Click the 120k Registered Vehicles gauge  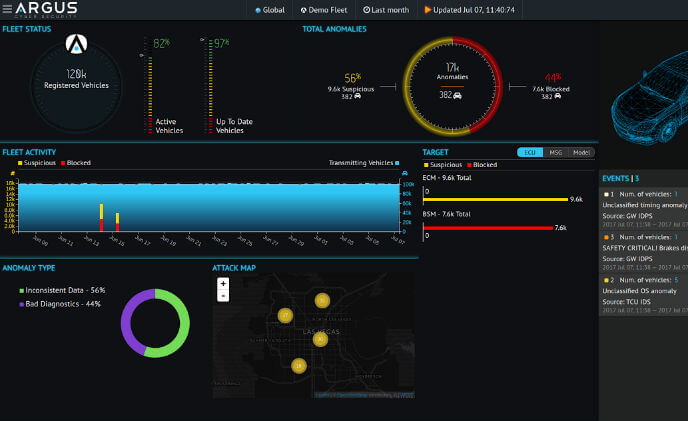pos(76,86)
